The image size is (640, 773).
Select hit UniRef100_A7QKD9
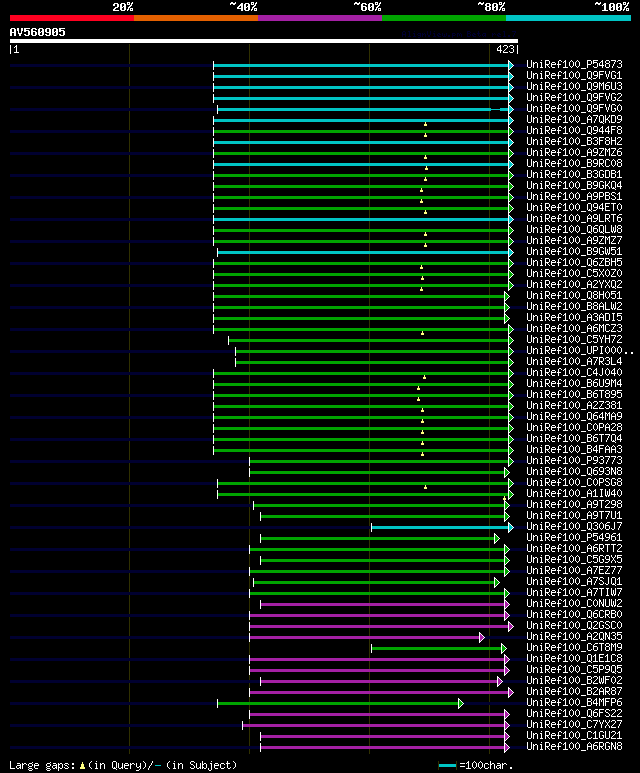coord(574,119)
